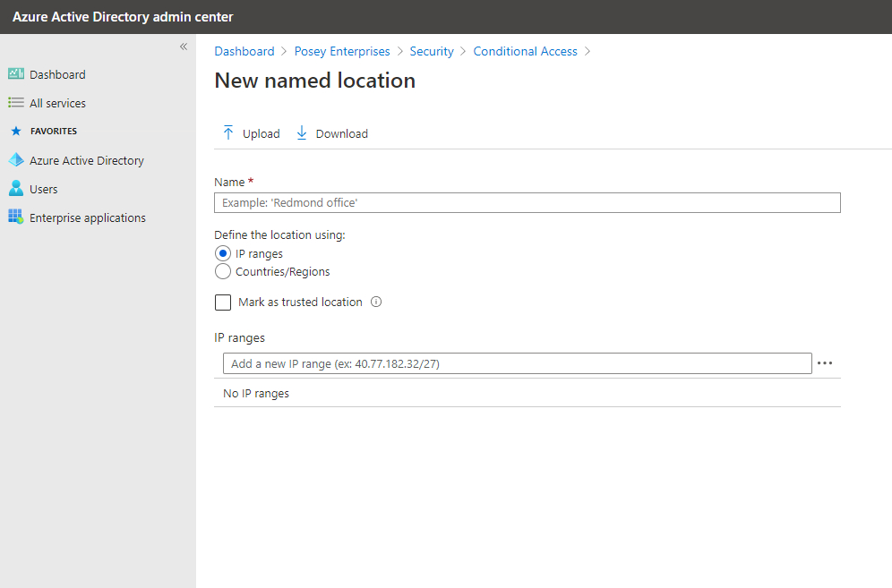Click the Dashboard chart icon in sidebar

point(16,74)
